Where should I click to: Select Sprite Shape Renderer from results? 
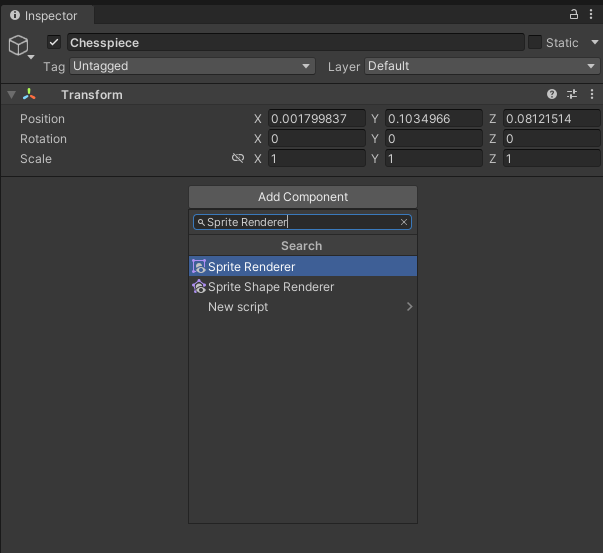(x=303, y=286)
